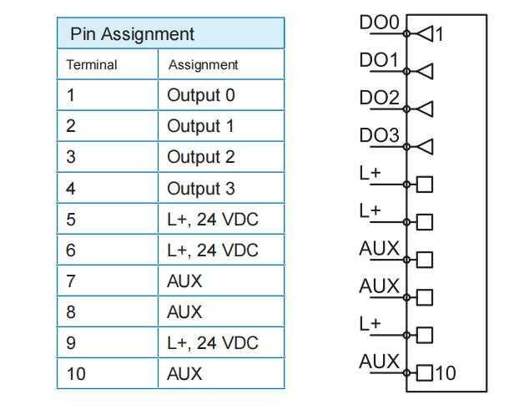Click the third L+ square terminal symbol
The image size is (524, 420).
tap(425, 335)
